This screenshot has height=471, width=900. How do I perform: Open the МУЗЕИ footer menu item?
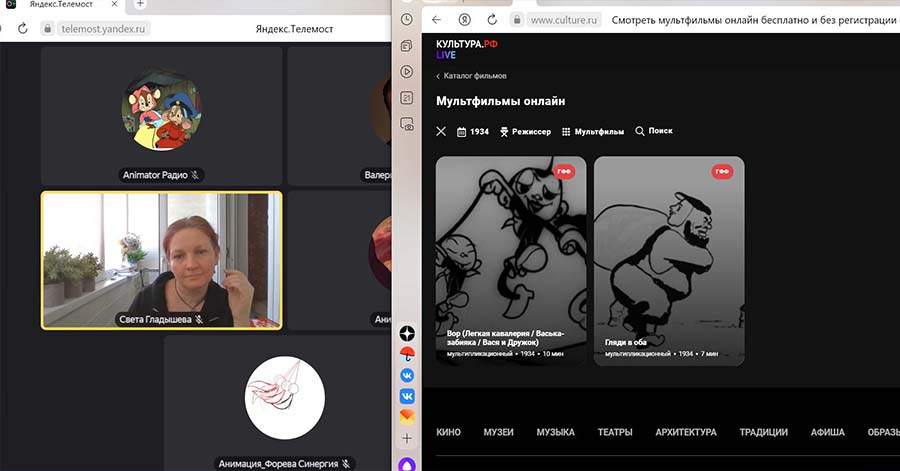tap(498, 432)
